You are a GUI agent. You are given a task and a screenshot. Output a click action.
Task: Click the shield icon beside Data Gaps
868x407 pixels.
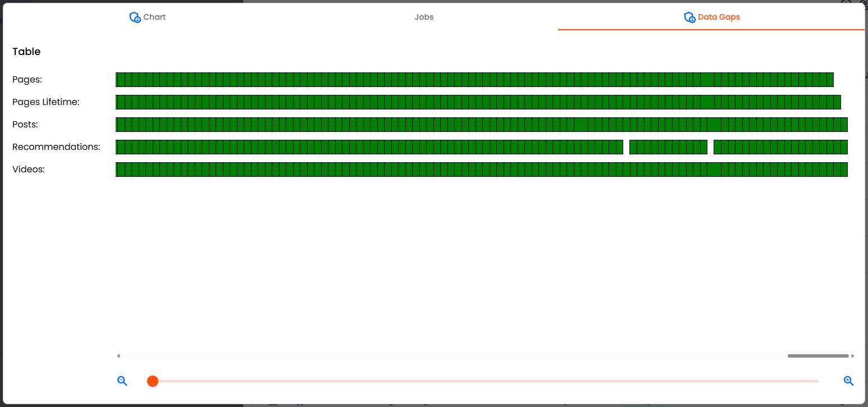click(689, 17)
